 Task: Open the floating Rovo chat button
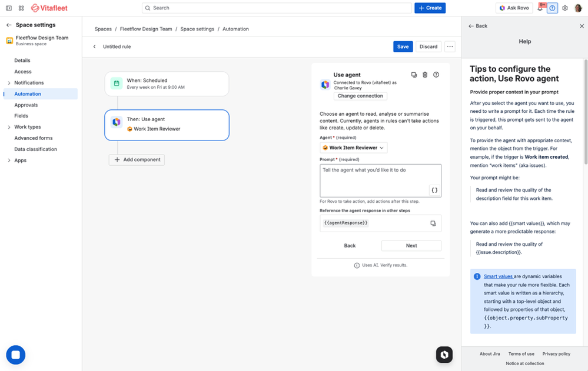click(444, 355)
